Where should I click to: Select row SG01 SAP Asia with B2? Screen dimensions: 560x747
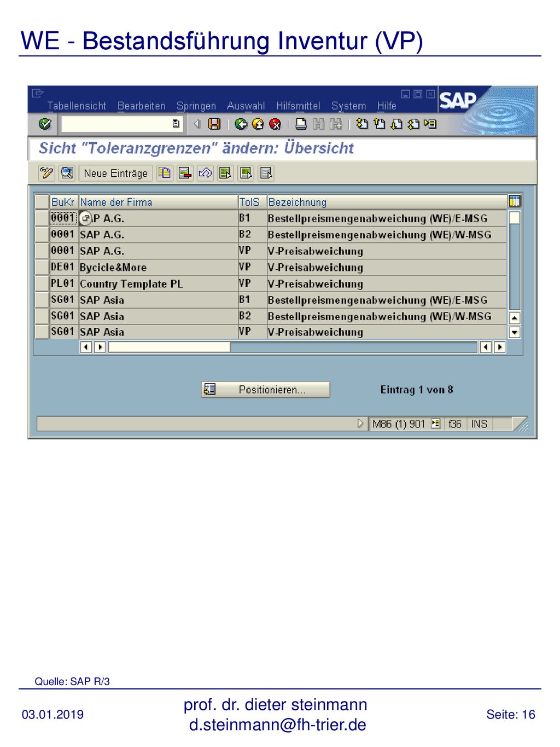(42, 316)
